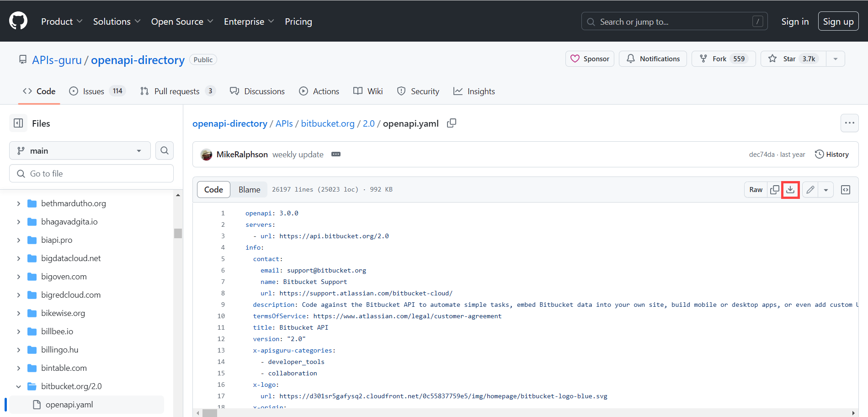Screen dimensions: 868x417
Task: Open Notifications bell button
Action: click(653, 59)
